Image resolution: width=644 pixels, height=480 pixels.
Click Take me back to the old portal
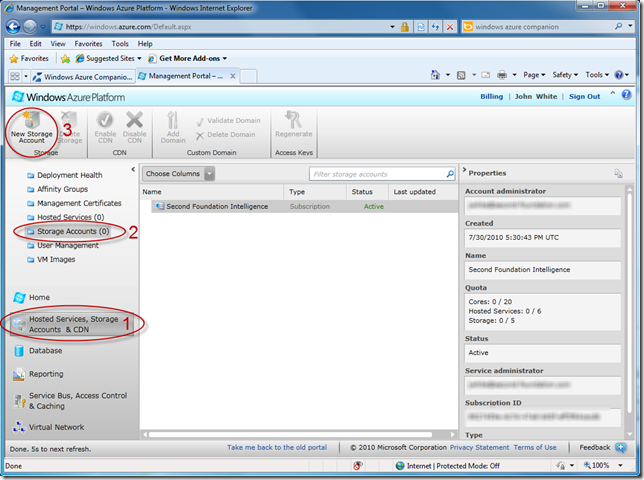(277, 448)
